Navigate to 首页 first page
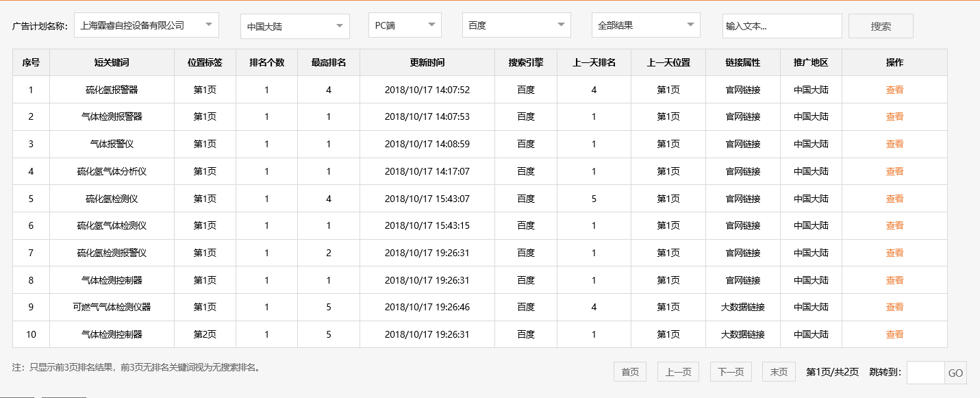Viewport: 980px width, 398px height. pyautogui.click(x=629, y=371)
